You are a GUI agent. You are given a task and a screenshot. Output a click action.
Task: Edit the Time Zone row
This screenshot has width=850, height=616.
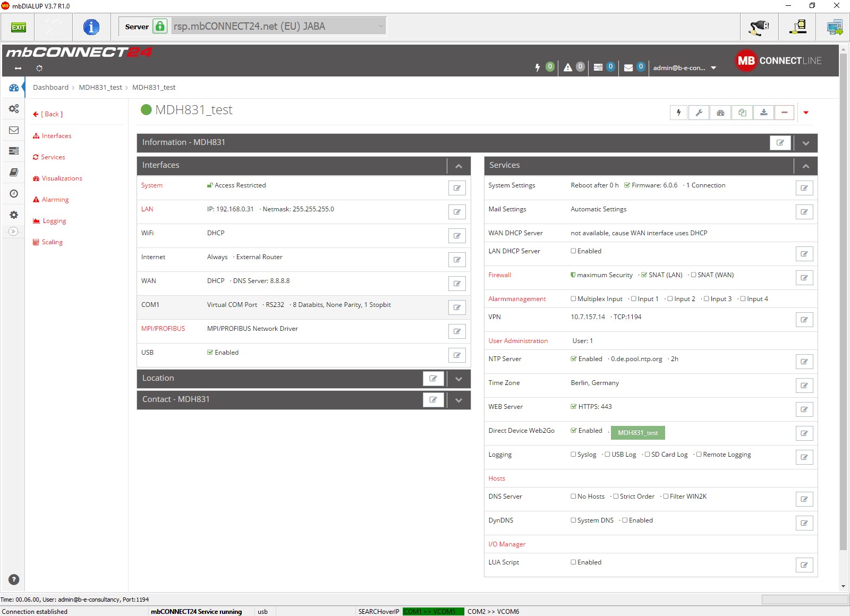click(804, 386)
